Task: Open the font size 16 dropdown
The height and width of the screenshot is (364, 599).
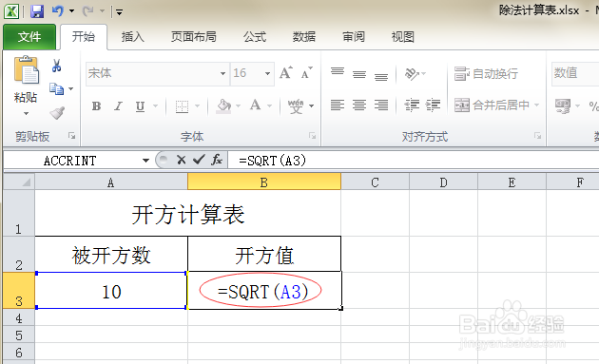Action: (x=267, y=73)
